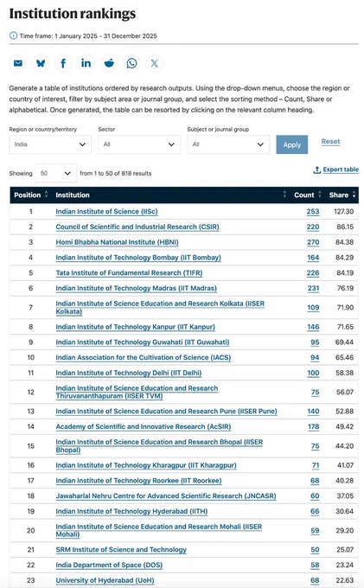Viewport: 364px width, 588px height.
Task: Open IIT Roorkee institution link
Action: 138,481
